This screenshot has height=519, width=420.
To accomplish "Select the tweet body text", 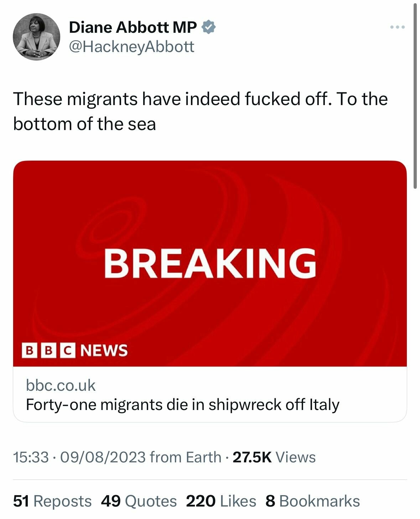I will pyautogui.click(x=200, y=111).
